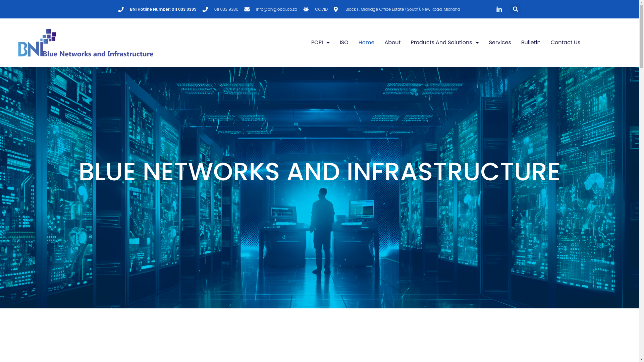Click the BNI Blue Networks logo
Screen dimensions: 644x362
pyautogui.click(x=86, y=43)
